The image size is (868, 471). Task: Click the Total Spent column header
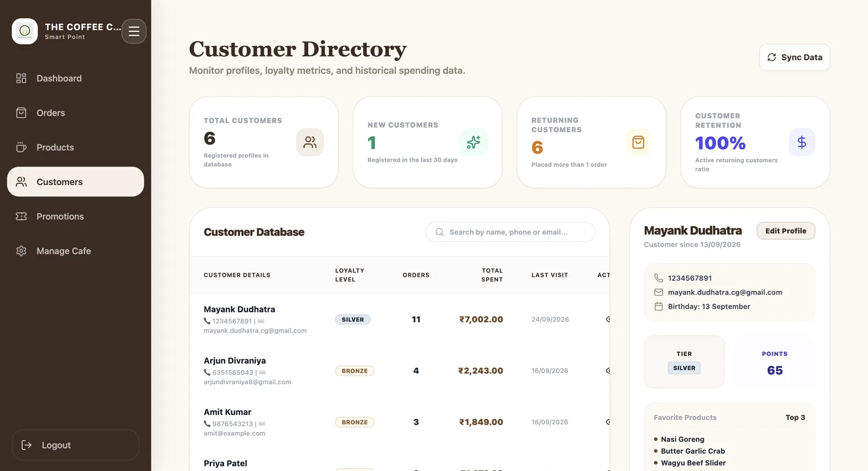point(492,275)
